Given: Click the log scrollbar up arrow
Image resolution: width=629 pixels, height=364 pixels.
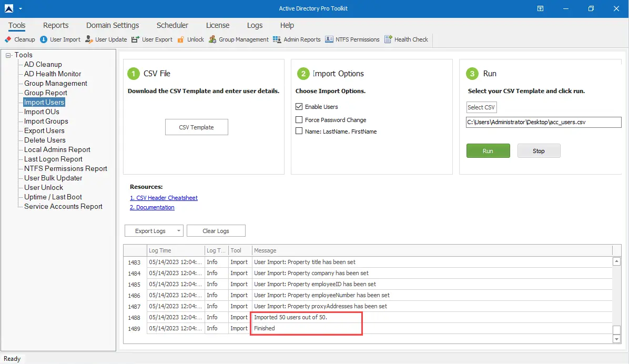Looking at the screenshot, I should [x=616, y=261].
